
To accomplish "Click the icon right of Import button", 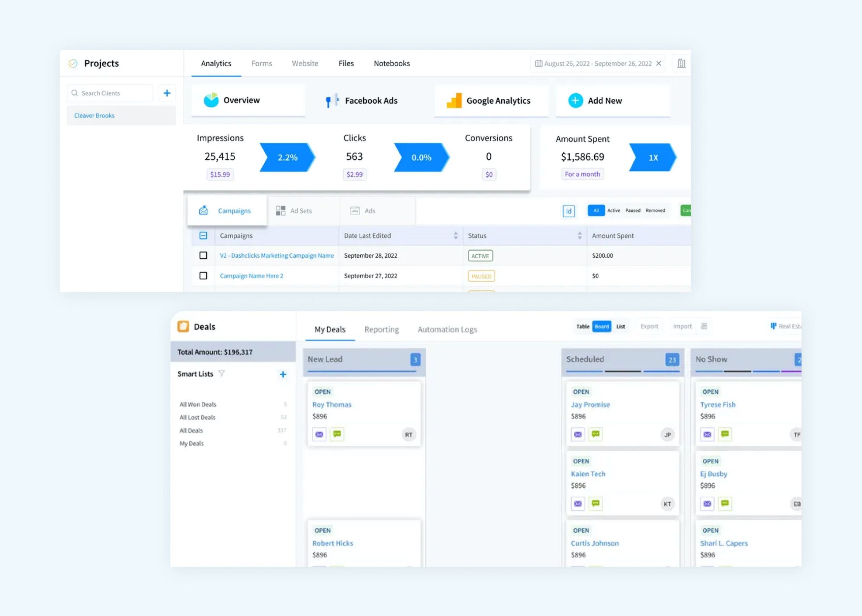I will [704, 326].
